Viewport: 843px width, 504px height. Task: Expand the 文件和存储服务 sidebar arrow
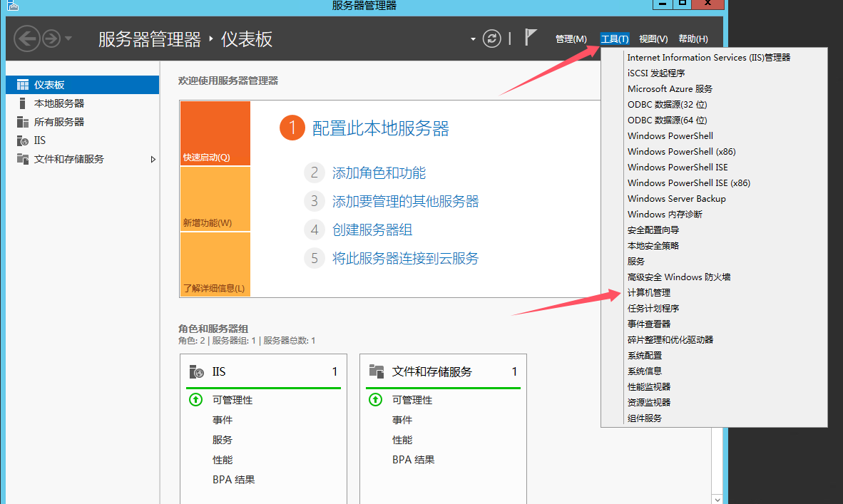coord(153,160)
